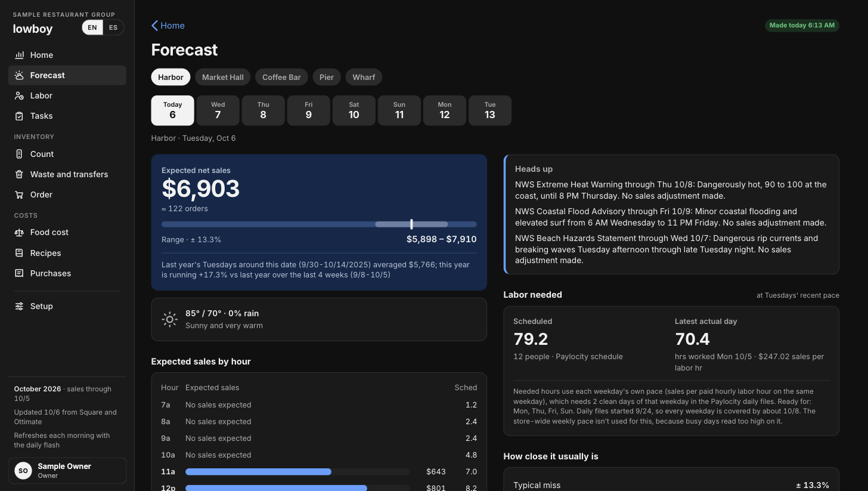Click the Purchases receipt icon
The width and height of the screenshot is (868, 491).
19,273
